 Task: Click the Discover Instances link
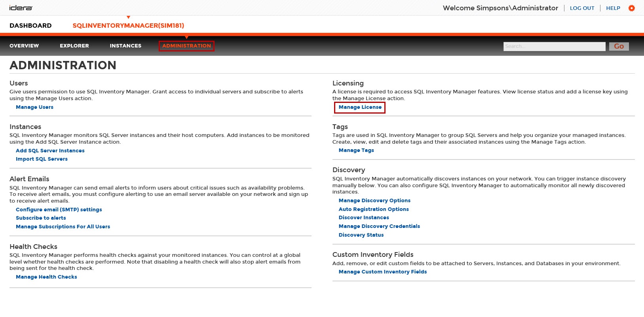[x=364, y=218]
